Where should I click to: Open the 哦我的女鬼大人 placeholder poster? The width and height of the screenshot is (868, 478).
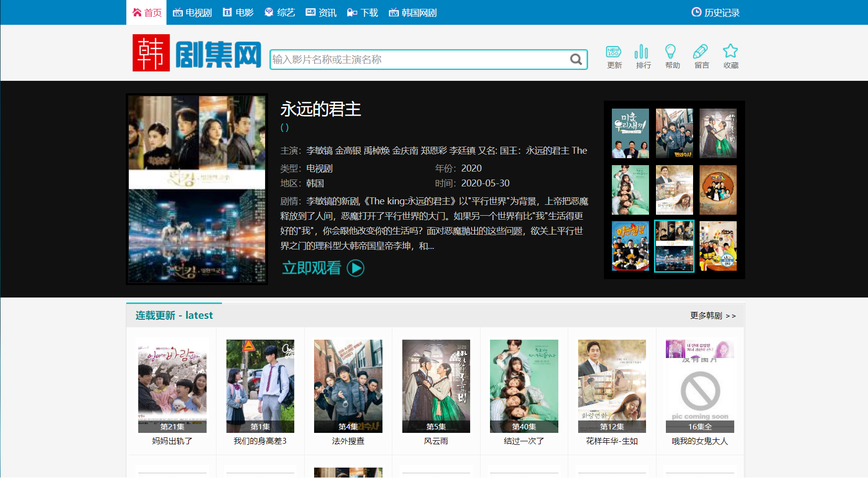click(x=700, y=386)
